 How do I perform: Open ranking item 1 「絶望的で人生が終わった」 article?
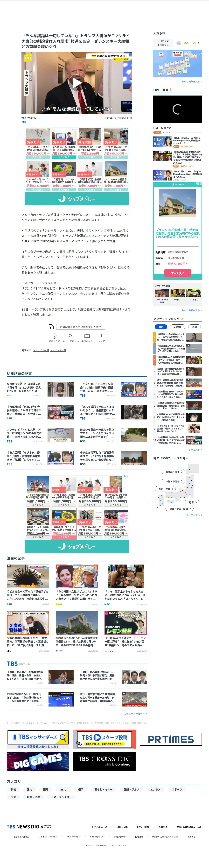click(x=178, y=337)
